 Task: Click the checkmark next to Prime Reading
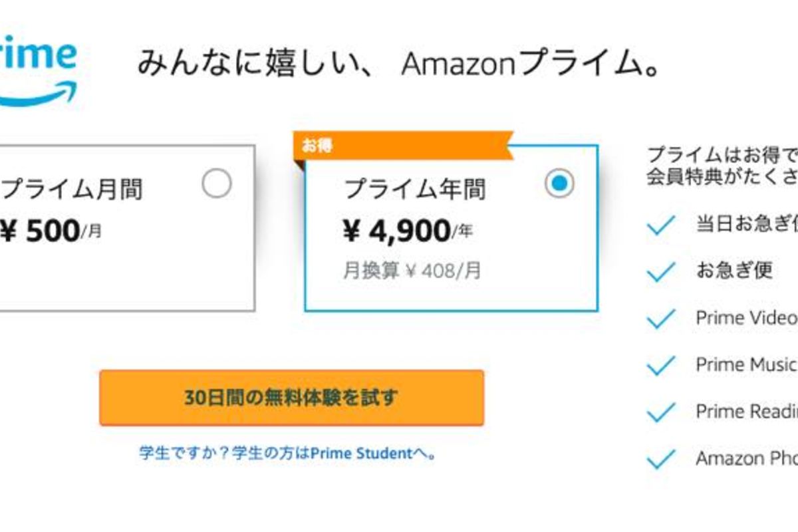tap(662, 411)
